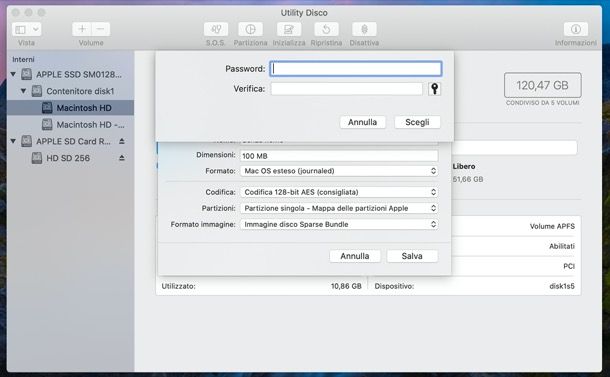Select APPLE SSD SM0128 in sidebar
Image resolution: width=610 pixels, height=377 pixels.
click(79, 74)
